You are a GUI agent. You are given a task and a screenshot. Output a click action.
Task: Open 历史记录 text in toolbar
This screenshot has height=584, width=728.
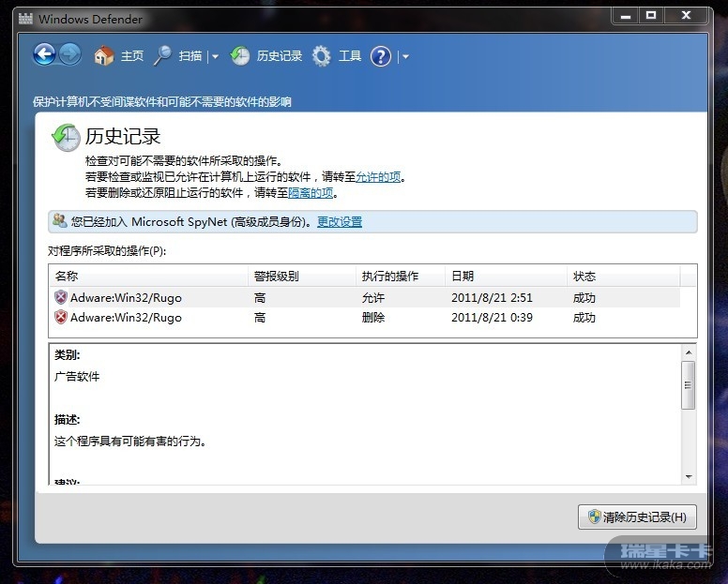pyautogui.click(x=280, y=56)
